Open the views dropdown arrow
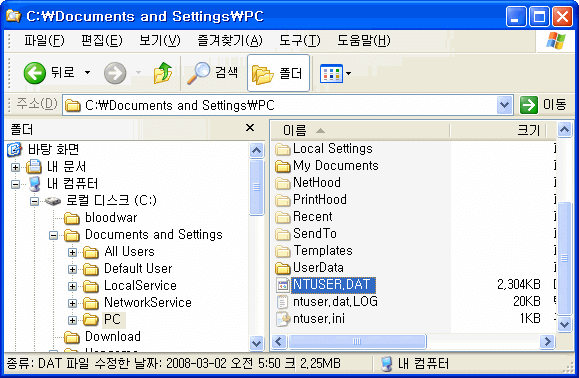The height and width of the screenshot is (378, 579). [348, 73]
